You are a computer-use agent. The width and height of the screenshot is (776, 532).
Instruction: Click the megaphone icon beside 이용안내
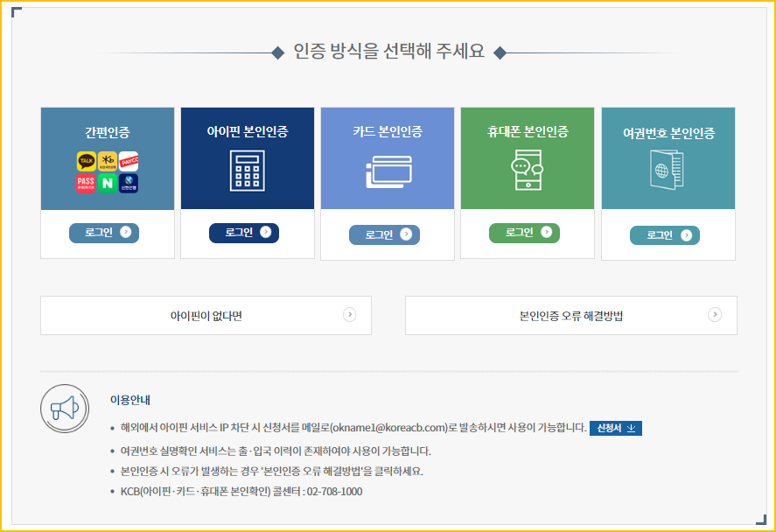point(62,408)
